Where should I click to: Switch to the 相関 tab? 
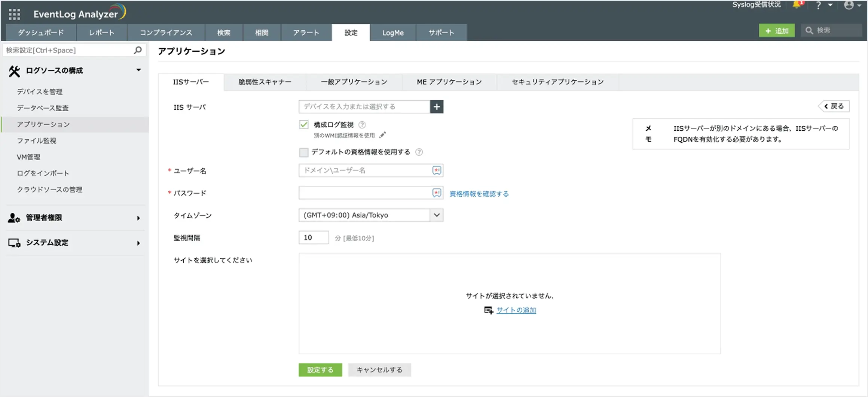coord(262,33)
